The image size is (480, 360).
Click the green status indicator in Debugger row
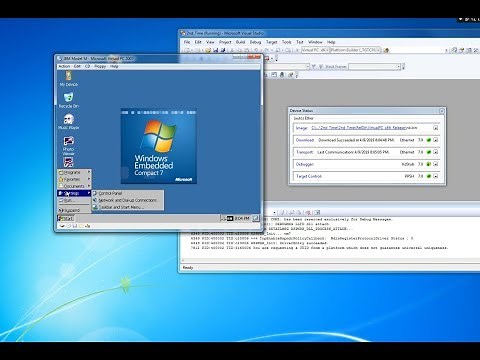(x=429, y=164)
